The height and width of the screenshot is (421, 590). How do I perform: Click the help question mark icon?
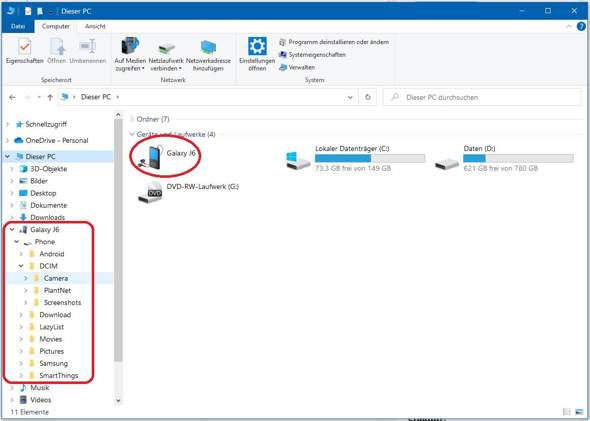[581, 26]
